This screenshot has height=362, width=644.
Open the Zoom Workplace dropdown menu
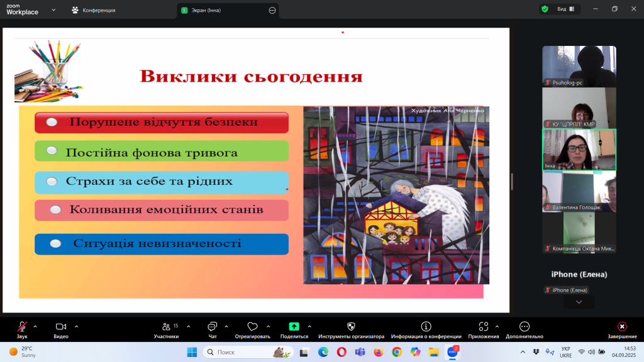click(53, 10)
